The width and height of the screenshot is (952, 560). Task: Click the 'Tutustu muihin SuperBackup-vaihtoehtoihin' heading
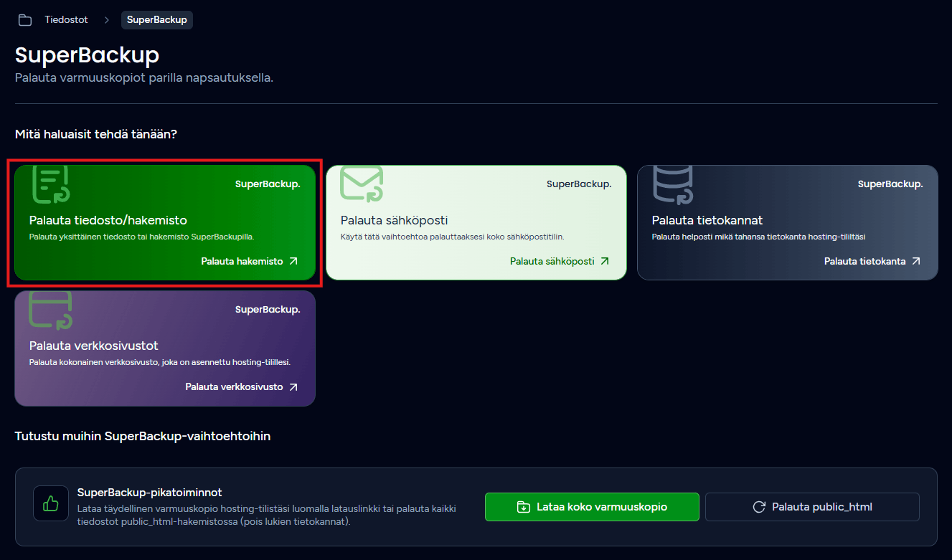(x=143, y=436)
